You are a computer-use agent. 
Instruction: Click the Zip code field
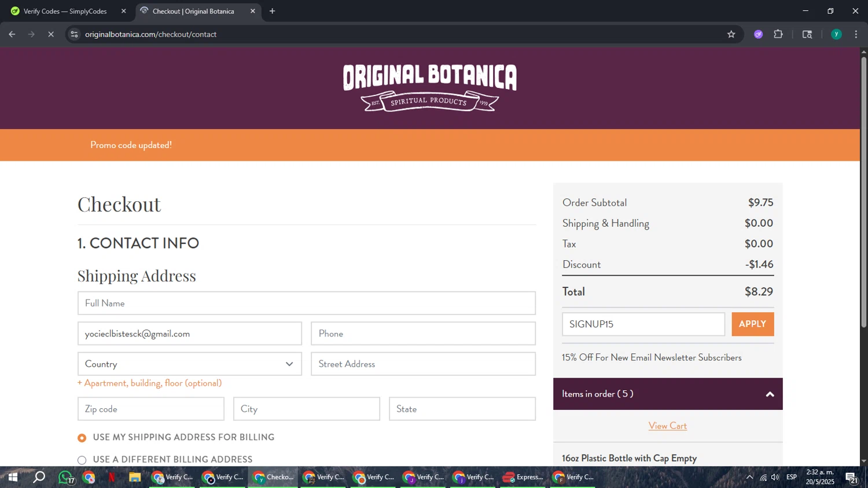pos(151,409)
